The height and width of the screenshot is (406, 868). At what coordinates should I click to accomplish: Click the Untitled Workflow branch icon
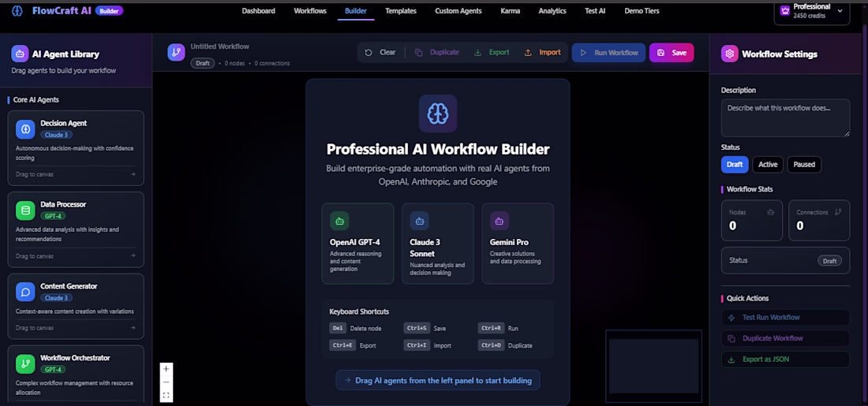pyautogui.click(x=176, y=53)
